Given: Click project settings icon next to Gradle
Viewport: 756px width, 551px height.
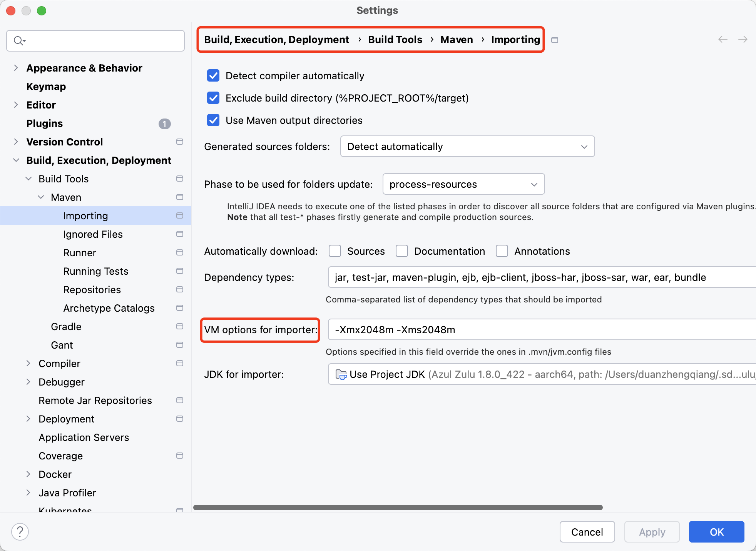Looking at the screenshot, I should tap(179, 326).
